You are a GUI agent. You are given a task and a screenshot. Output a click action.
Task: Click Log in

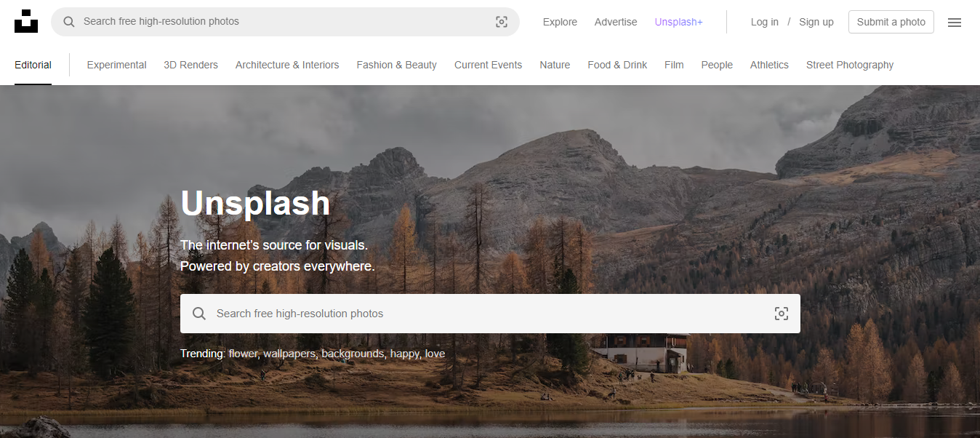point(765,22)
